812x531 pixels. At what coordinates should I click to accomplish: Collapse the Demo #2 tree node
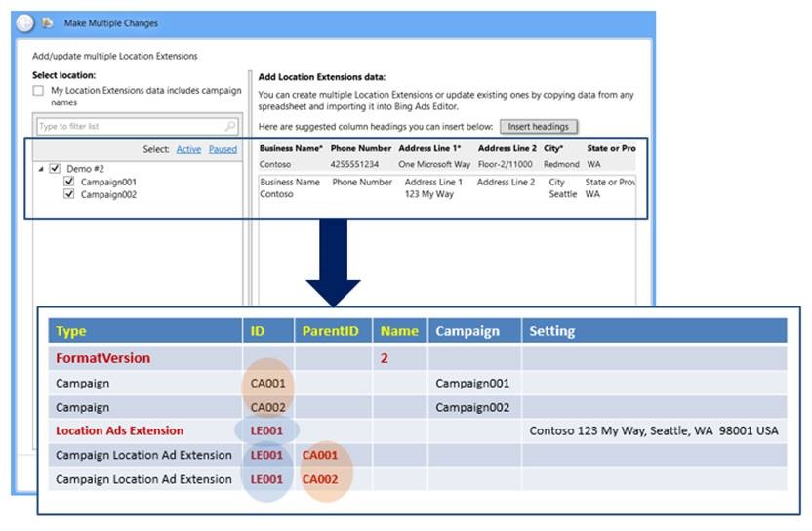[41, 169]
